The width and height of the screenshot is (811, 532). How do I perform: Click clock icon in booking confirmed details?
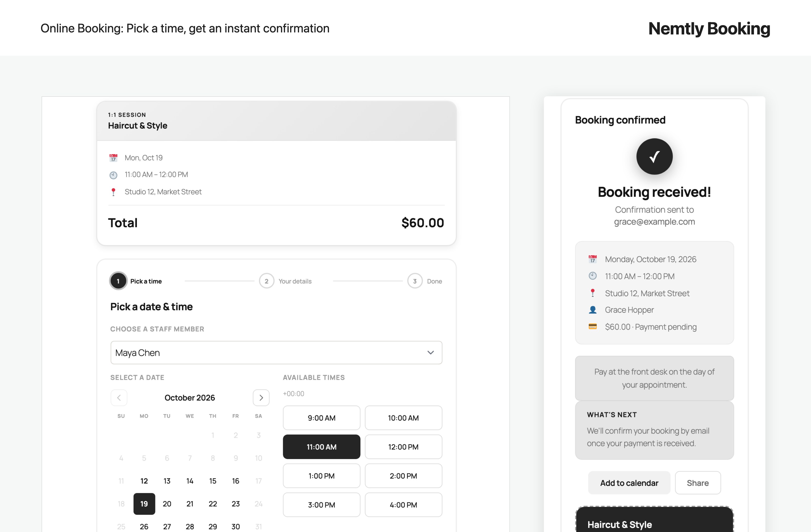(593, 276)
